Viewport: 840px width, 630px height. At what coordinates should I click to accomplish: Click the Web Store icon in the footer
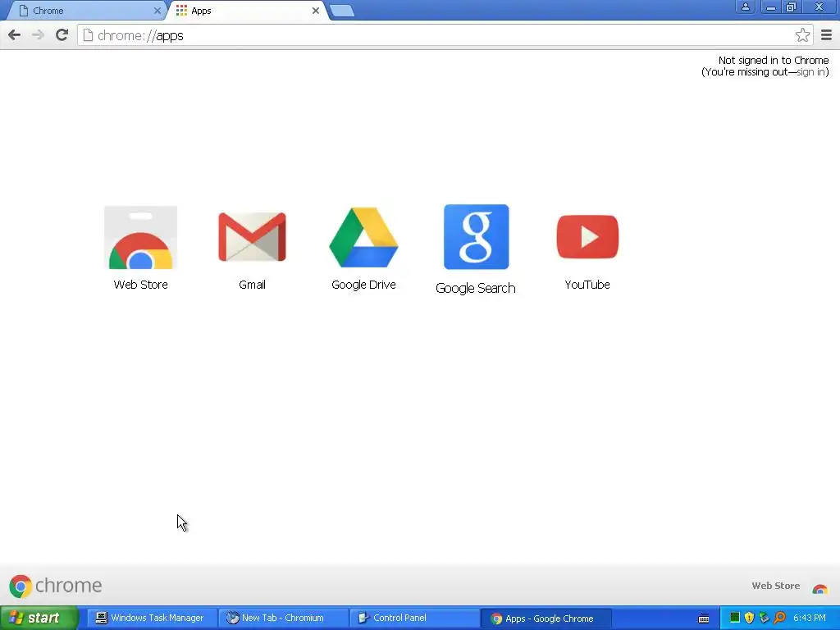coord(819,588)
